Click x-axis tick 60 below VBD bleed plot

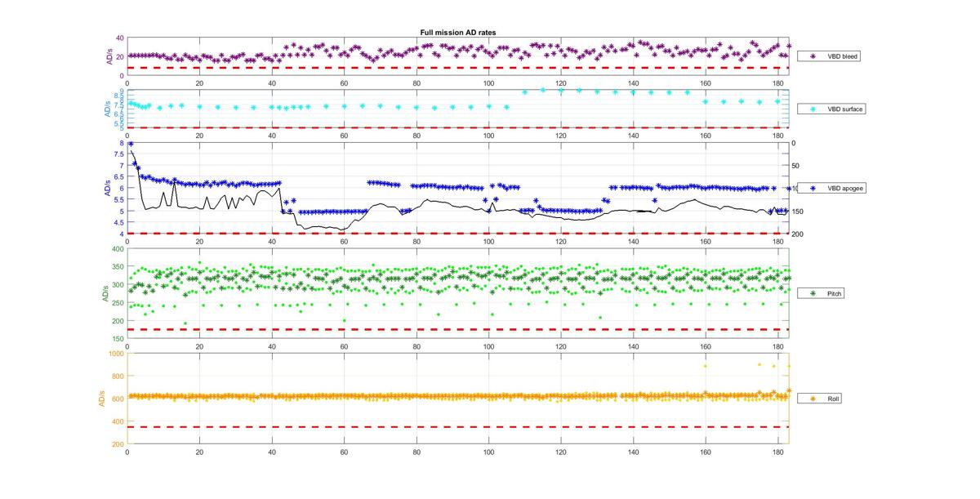tap(344, 82)
